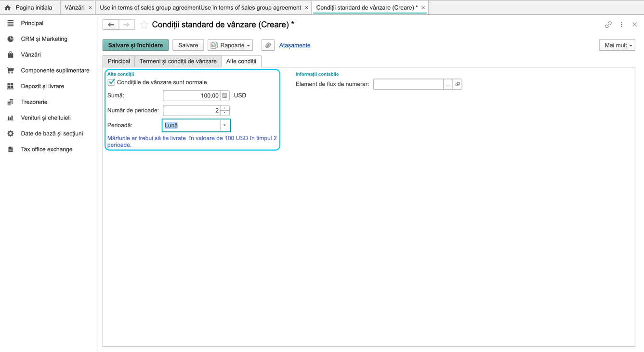Open Principal menu icon in sidebar

coord(11,23)
